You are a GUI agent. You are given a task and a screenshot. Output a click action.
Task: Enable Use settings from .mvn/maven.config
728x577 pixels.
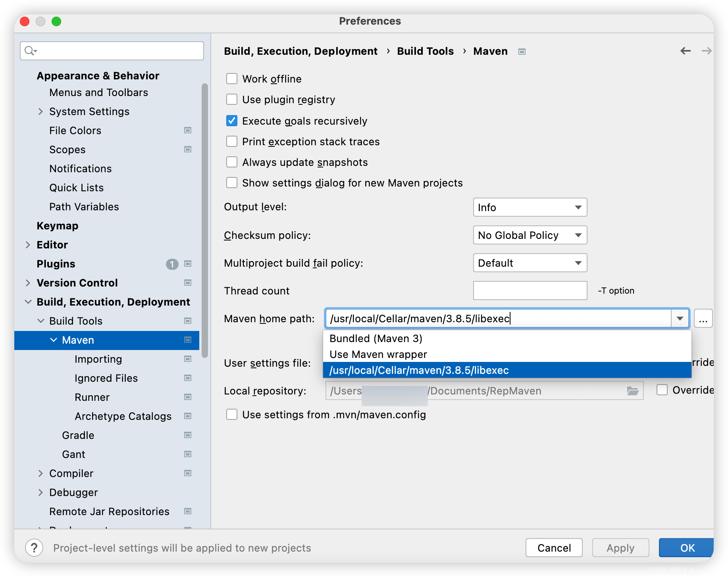tap(232, 414)
